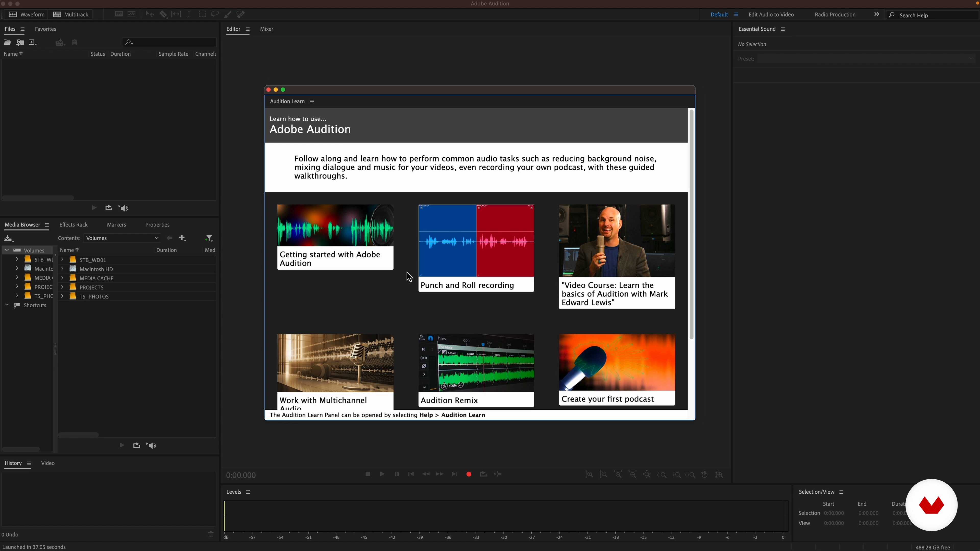This screenshot has width=980, height=551.
Task: Open Create your first podcast tutorial
Action: tap(617, 370)
